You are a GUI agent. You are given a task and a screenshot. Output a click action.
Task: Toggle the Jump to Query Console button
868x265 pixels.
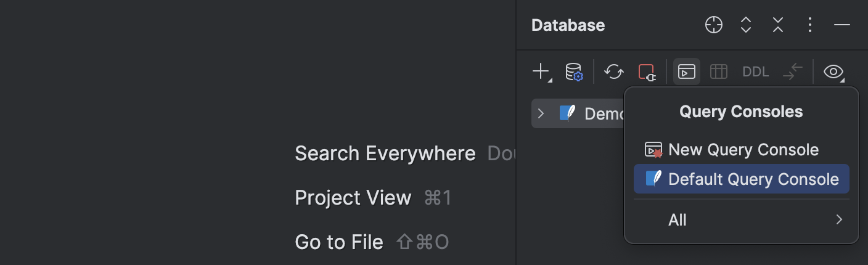pos(687,72)
